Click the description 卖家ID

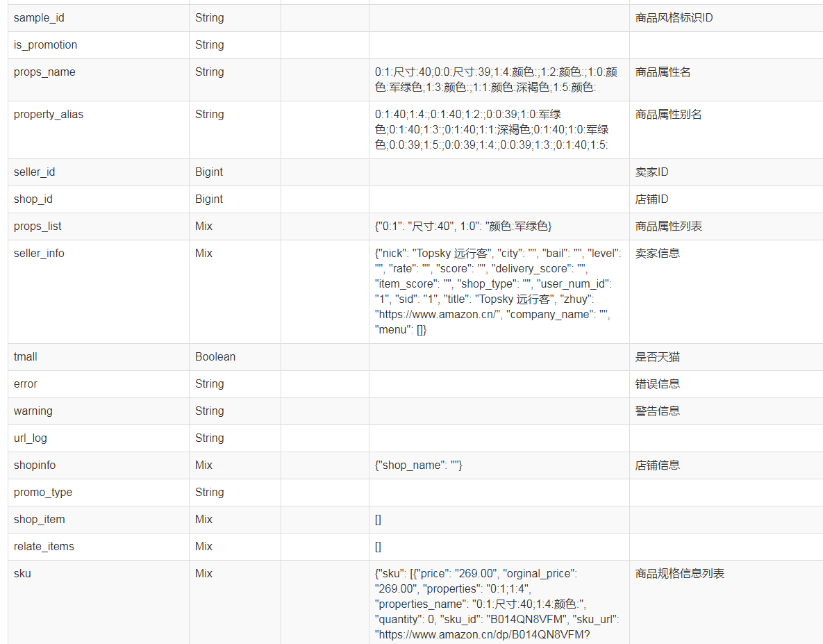point(651,172)
